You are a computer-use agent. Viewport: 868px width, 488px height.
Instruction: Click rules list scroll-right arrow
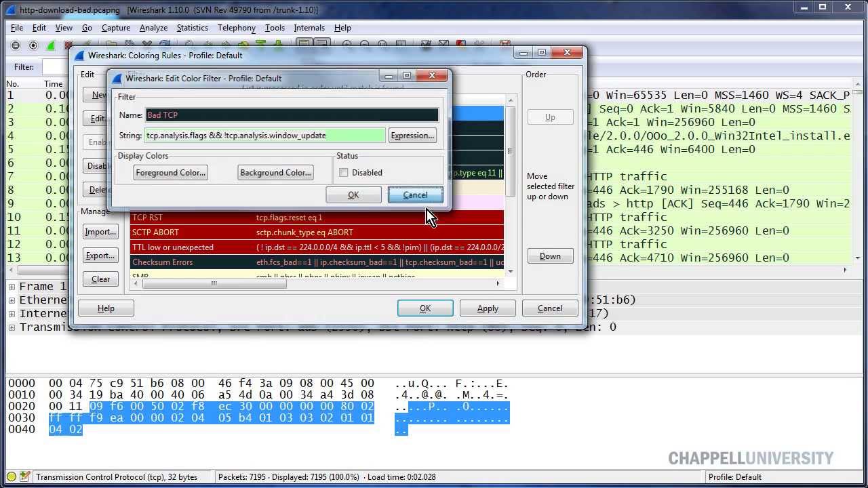tap(498, 283)
